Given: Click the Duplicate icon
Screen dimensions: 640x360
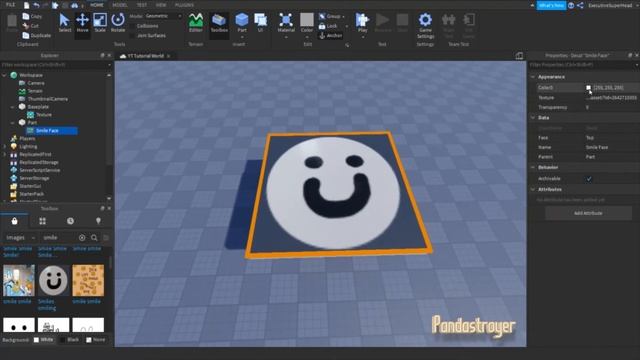Looking at the screenshot, I should click(26, 36).
